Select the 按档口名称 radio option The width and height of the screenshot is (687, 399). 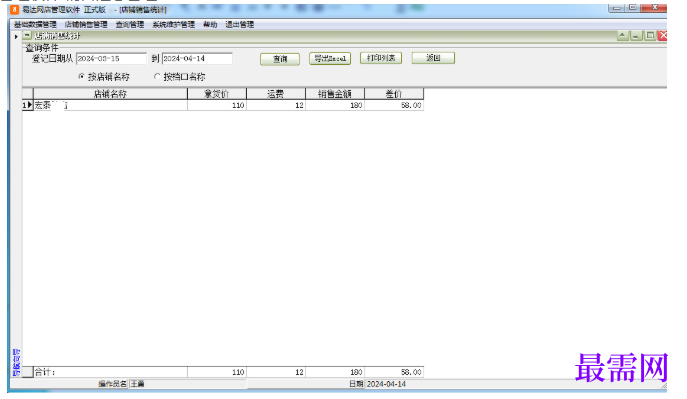pyautogui.click(x=180, y=77)
